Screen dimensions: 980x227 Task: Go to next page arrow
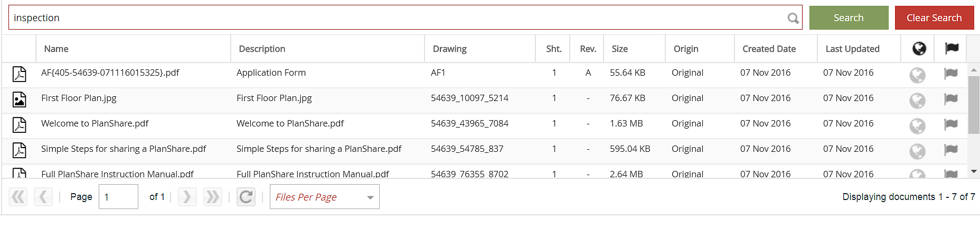(x=187, y=197)
